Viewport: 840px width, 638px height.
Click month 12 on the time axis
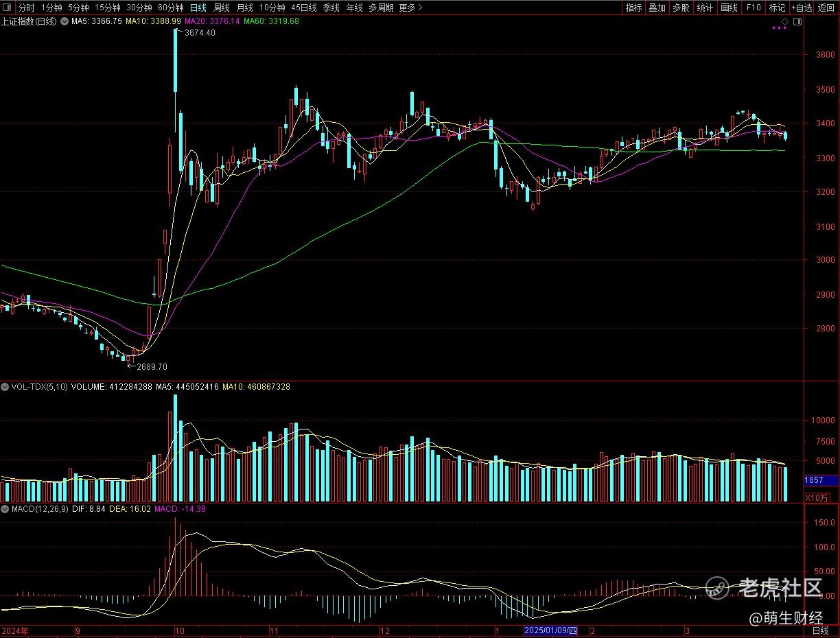click(385, 630)
